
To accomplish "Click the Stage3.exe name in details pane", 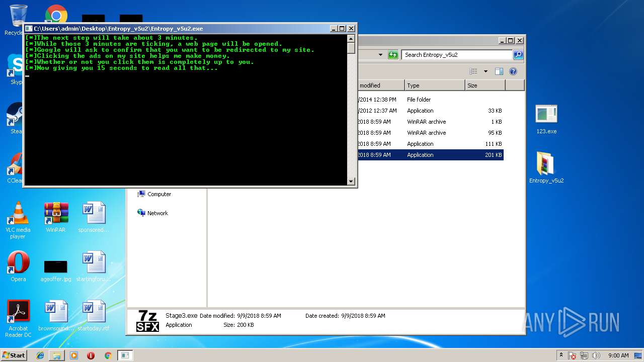I will click(181, 316).
